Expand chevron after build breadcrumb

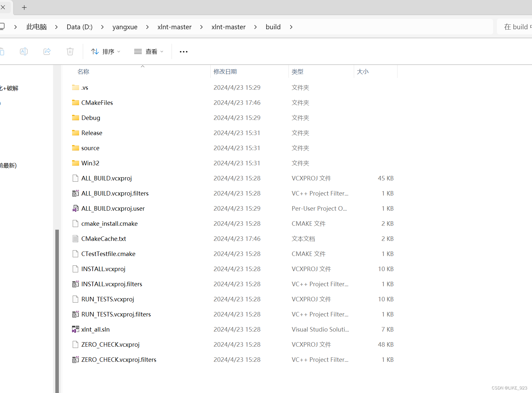point(291,27)
